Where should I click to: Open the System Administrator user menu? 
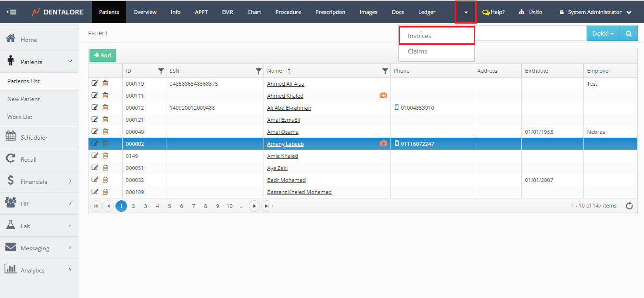[x=595, y=12]
